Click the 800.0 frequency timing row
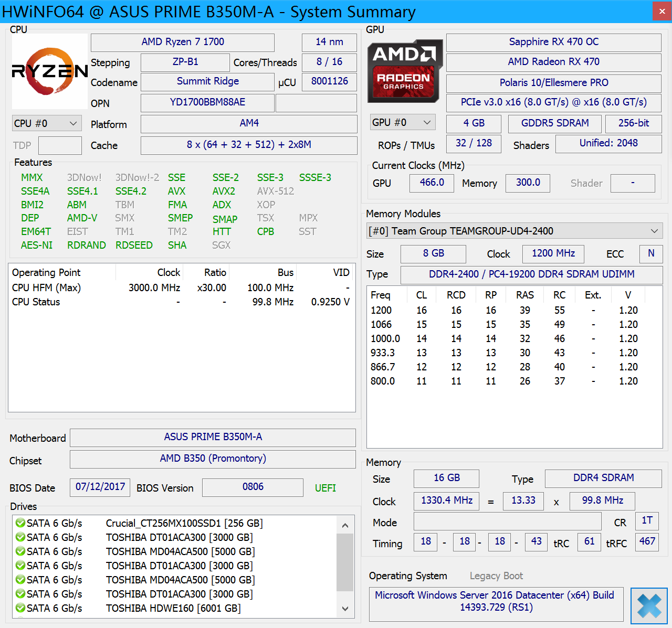The image size is (672, 628). tap(514, 381)
